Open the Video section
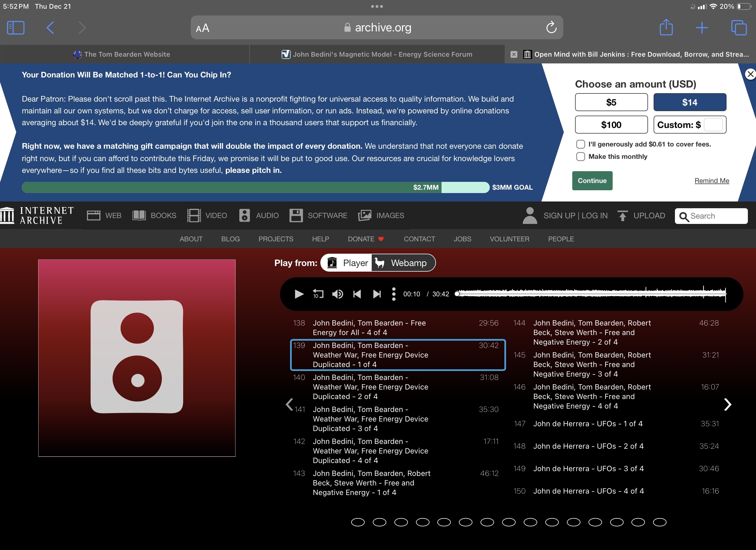This screenshot has width=756, height=550. click(207, 216)
